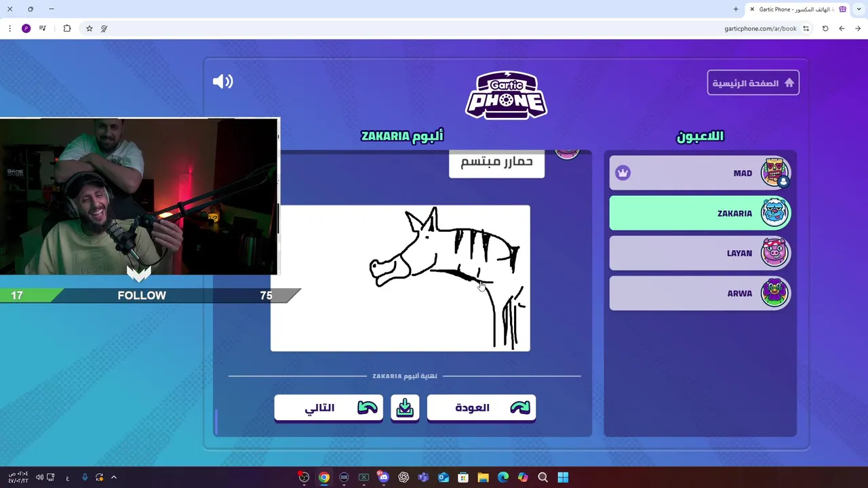Open the volume control in system tray
This screenshot has height=488, width=868.
pyautogui.click(x=39, y=477)
